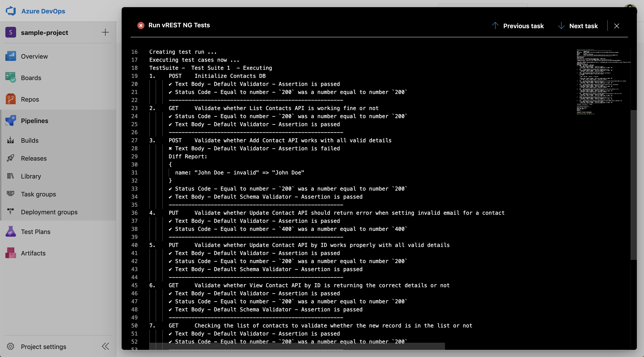Click log line 'Creating test run ...'
Image resolution: width=644 pixels, height=357 pixels.
(183, 52)
